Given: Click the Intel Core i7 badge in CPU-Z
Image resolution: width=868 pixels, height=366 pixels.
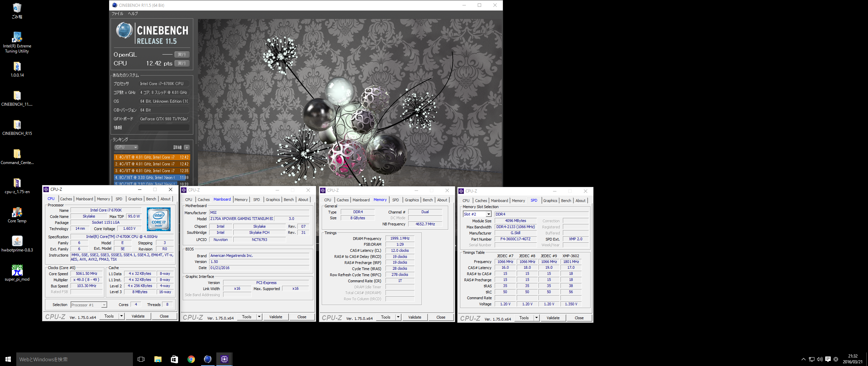Looking at the screenshot, I should click(159, 219).
